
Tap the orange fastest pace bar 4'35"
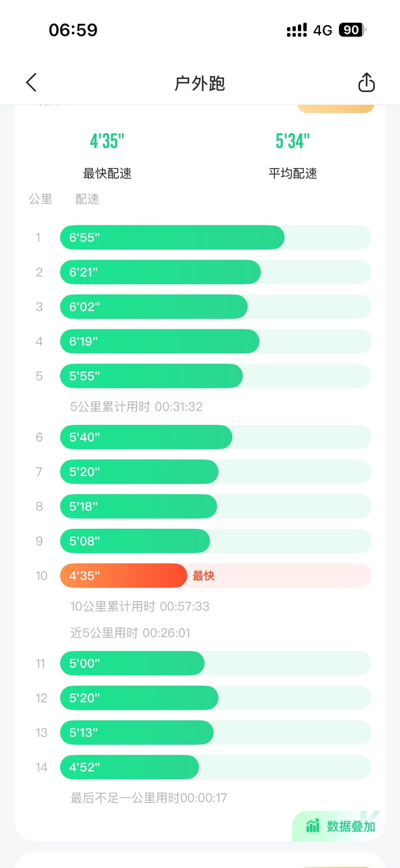[x=123, y=575]
